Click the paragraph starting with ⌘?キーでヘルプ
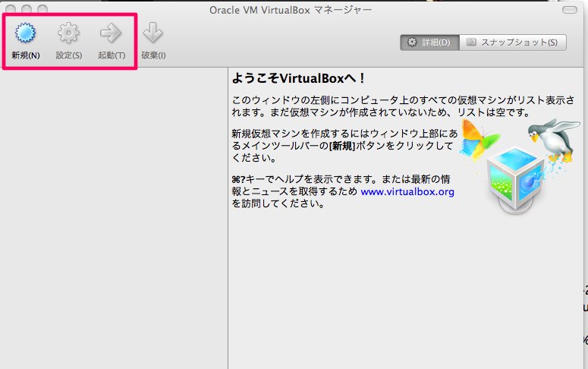Screen dimensions: 588x369 343,191
